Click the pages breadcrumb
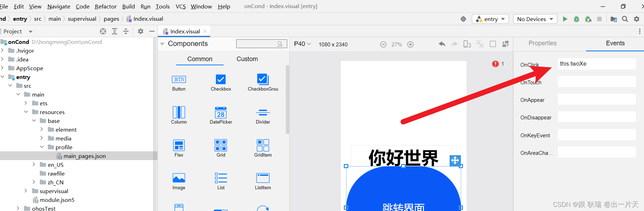Screen dimensions: 644x211 [111, 19]
